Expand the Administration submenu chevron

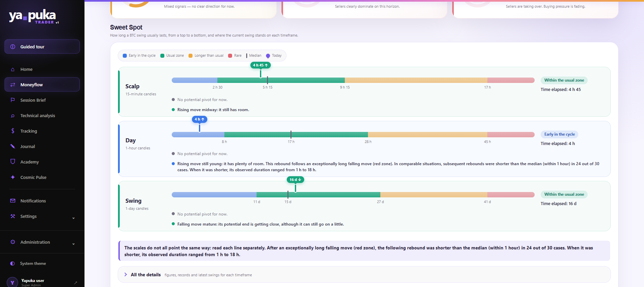tap(73, 244)
